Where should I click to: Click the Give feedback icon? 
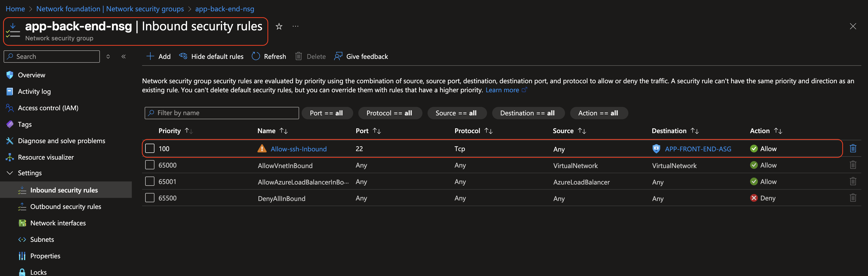pyautogui.click(x=338, y=56)
